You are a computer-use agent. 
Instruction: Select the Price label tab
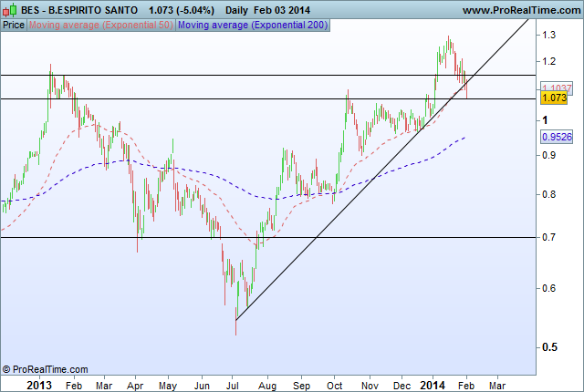point(14,26)
